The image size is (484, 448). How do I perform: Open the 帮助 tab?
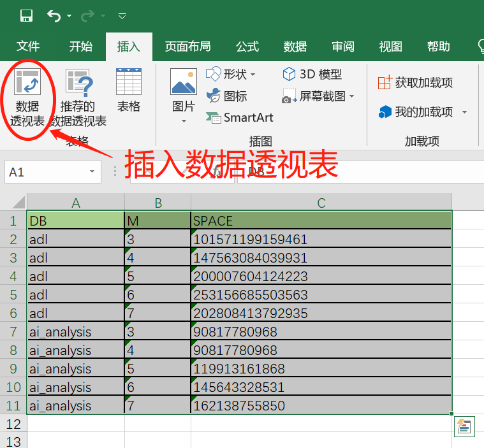click(438, 47)
